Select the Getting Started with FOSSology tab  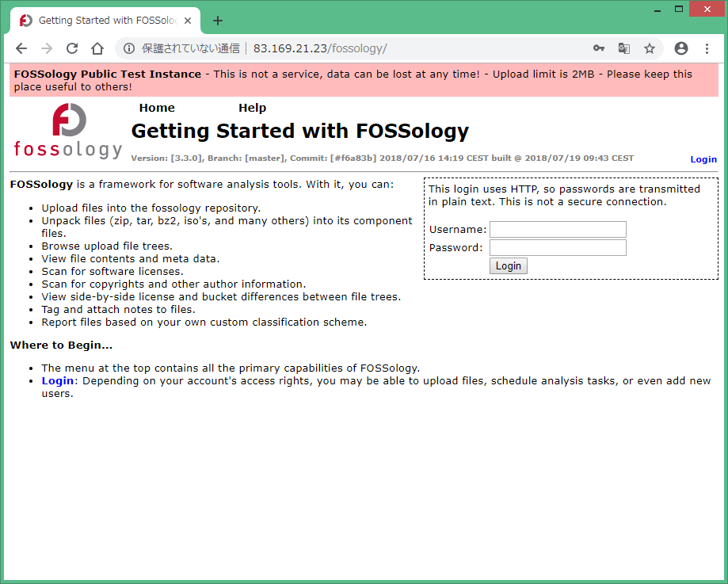[103, 21]
